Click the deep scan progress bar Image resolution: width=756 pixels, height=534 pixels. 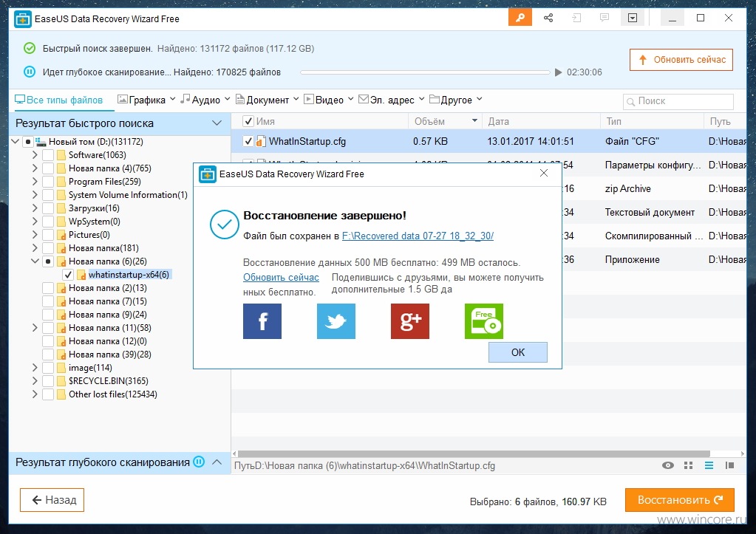coord(425,72)
